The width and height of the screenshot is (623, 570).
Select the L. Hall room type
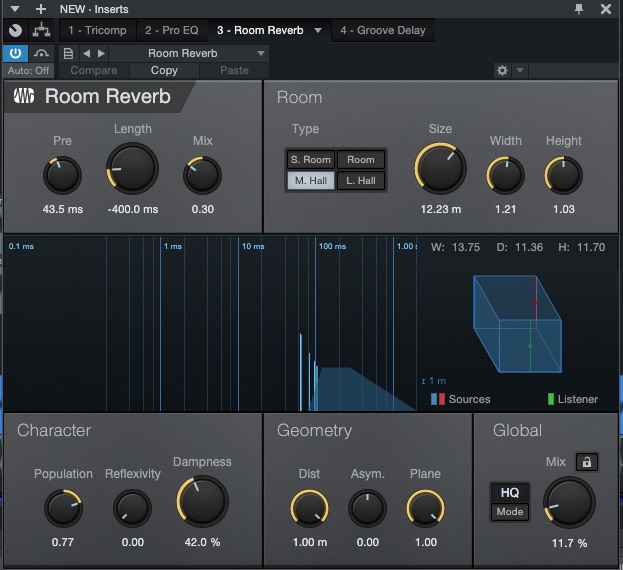point(361,181)
